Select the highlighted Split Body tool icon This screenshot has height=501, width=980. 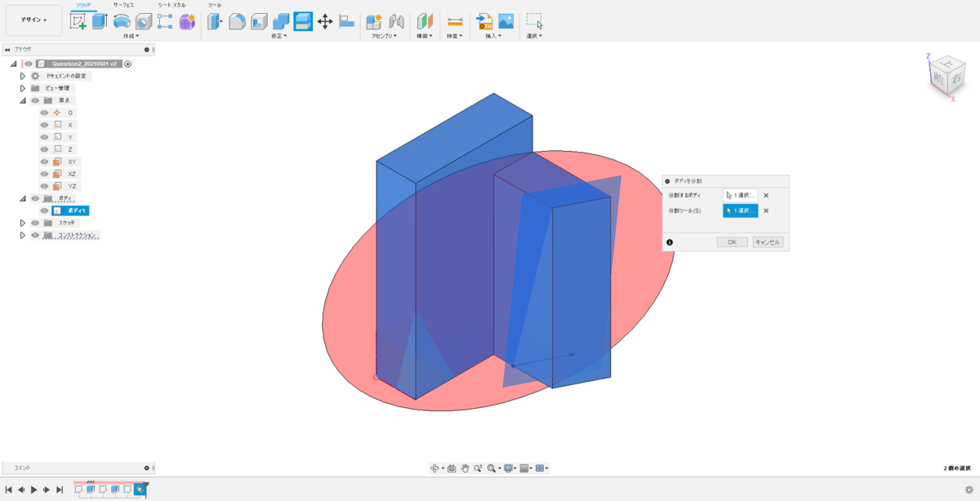tap(303, 22)
